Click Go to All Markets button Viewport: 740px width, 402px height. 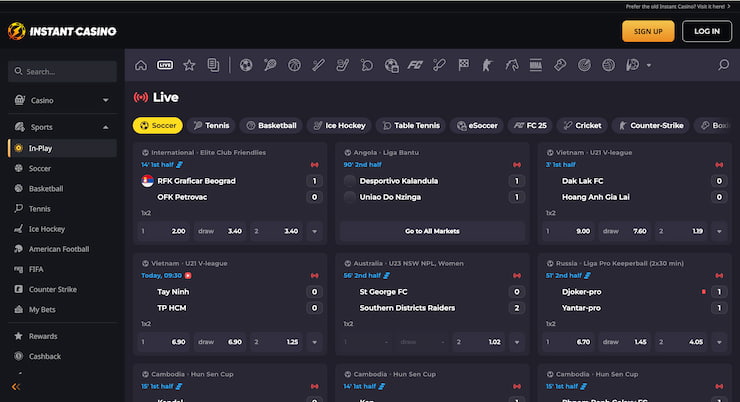tap(432, 231)
